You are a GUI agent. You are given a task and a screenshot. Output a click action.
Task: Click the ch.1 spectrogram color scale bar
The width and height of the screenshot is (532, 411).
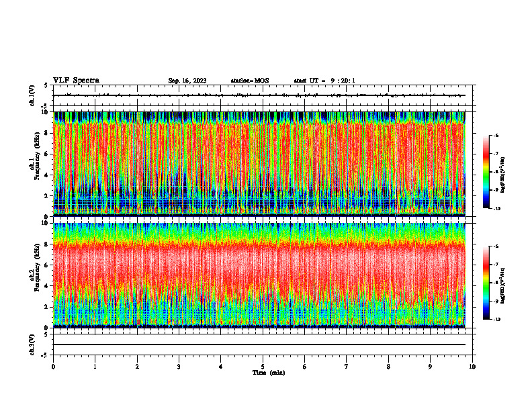click(486, 172)
